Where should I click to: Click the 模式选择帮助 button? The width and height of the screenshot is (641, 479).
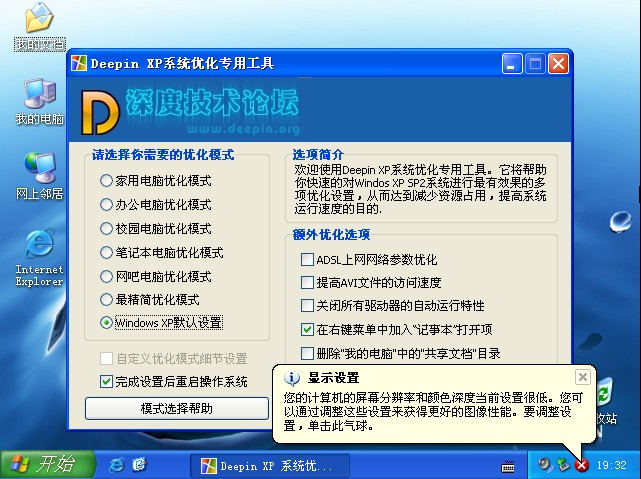(177, 408)
